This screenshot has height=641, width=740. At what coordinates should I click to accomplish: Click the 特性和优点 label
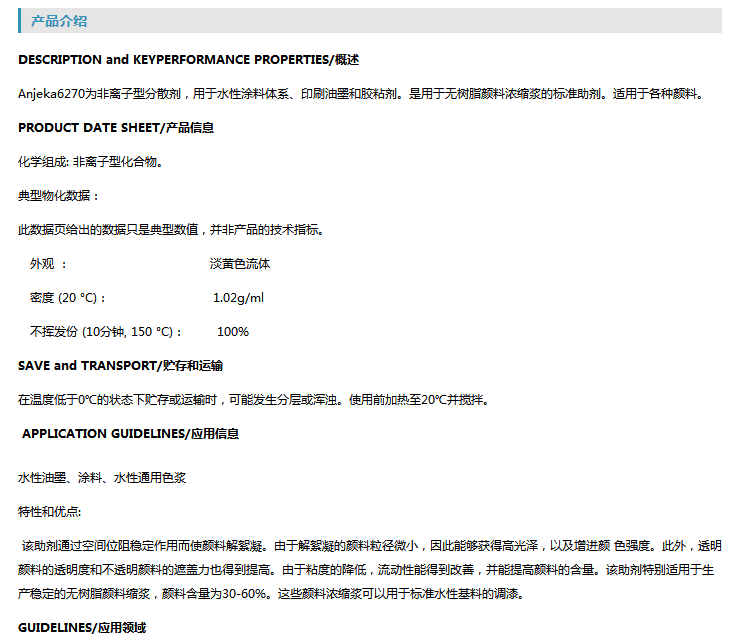(52, 512)
